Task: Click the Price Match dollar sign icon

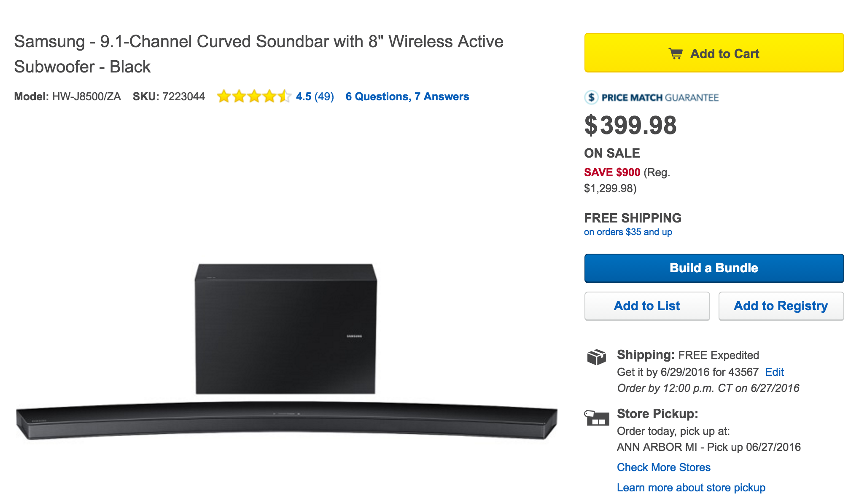Action: point(591,98)
